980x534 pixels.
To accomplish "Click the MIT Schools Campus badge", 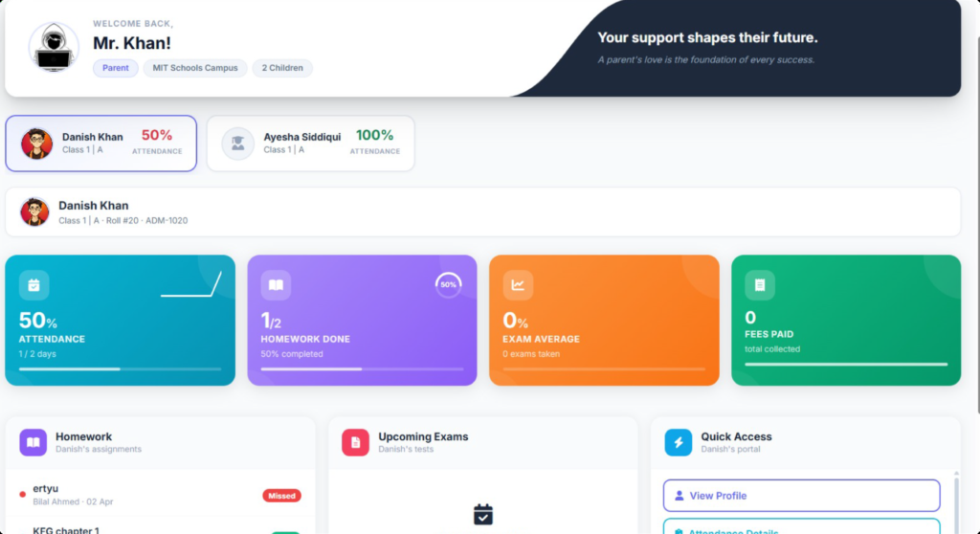I will tap(195, 68).
